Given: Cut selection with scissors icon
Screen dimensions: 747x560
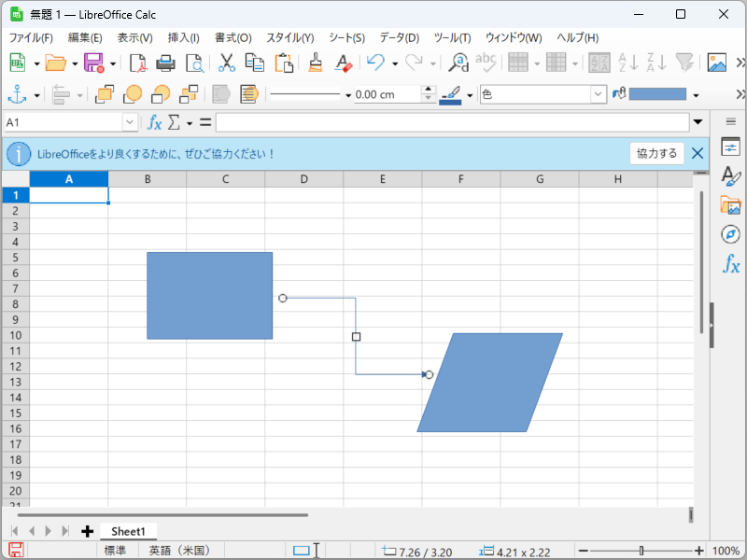Looking at the screenshot, I should click(226, 63).
